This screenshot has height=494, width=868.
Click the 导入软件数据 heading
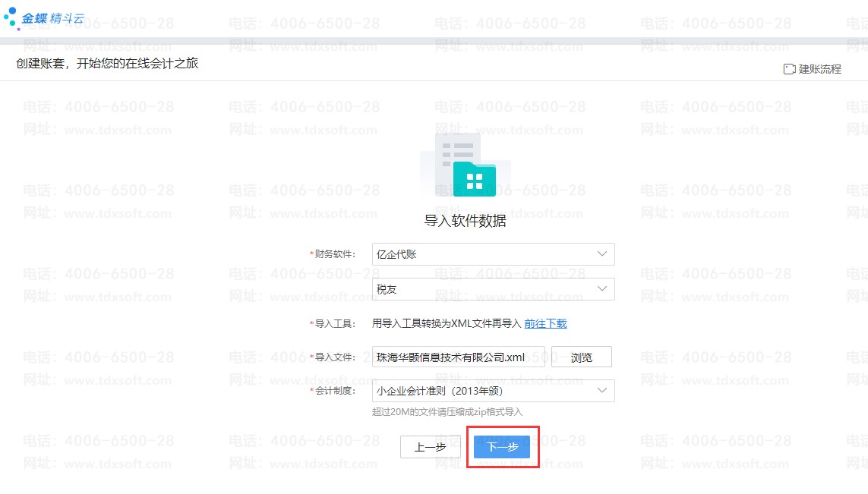465,222
